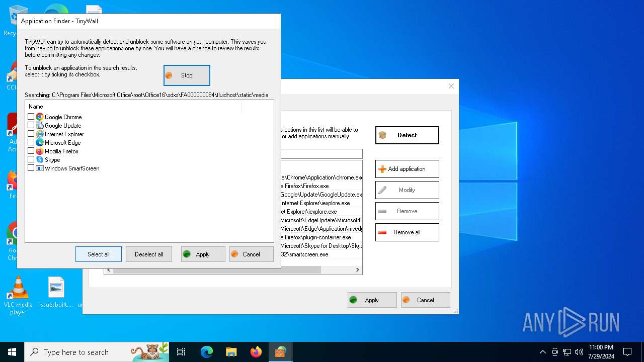This screenshot has width=644, height=362.
Task: Tick the Microsoft Edge checkbox
Action: (31, 142)
